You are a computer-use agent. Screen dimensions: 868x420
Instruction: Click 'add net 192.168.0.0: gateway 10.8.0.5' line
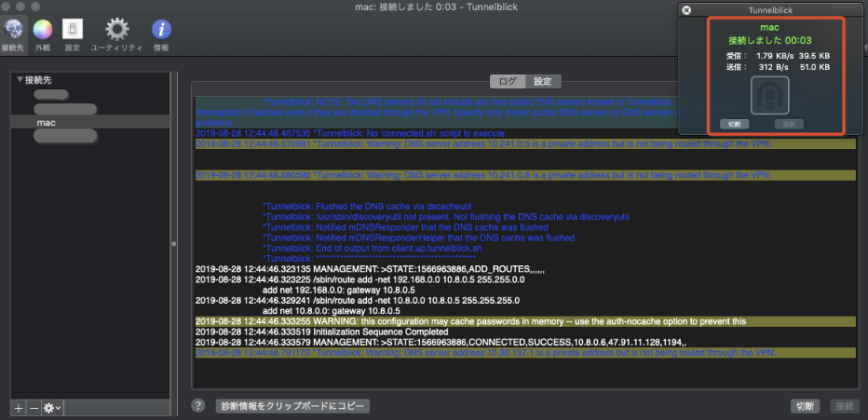click(339, 290)
